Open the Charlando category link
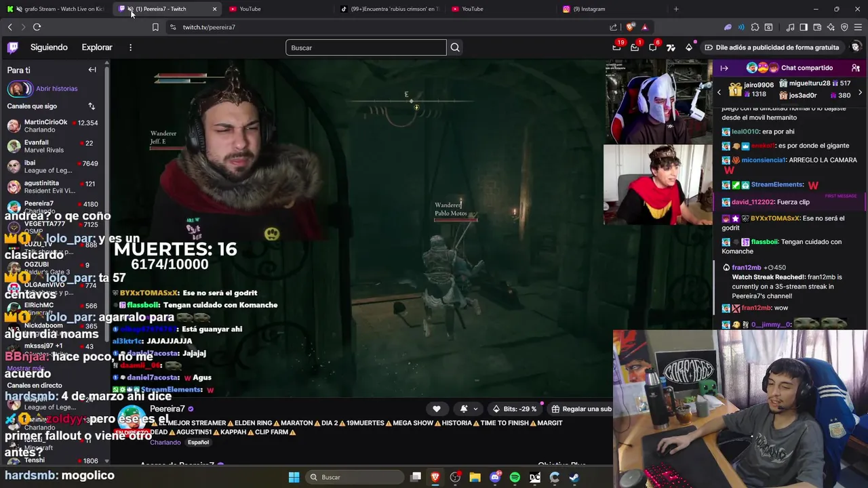 165,443
